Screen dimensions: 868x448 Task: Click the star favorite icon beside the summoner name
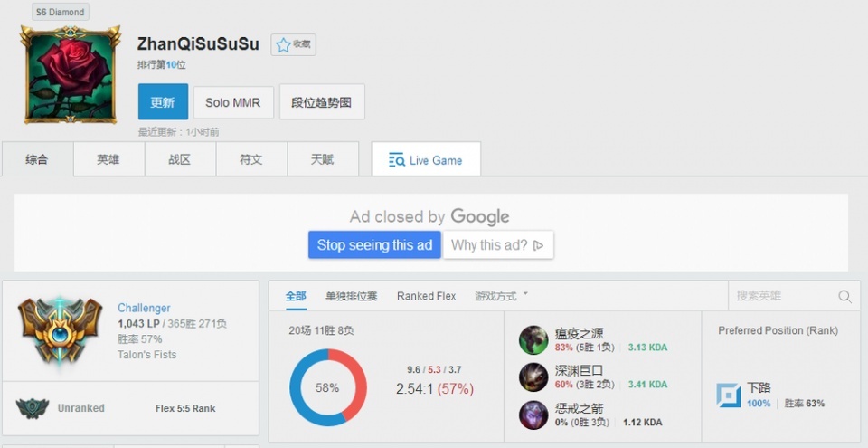click(283, 44)
